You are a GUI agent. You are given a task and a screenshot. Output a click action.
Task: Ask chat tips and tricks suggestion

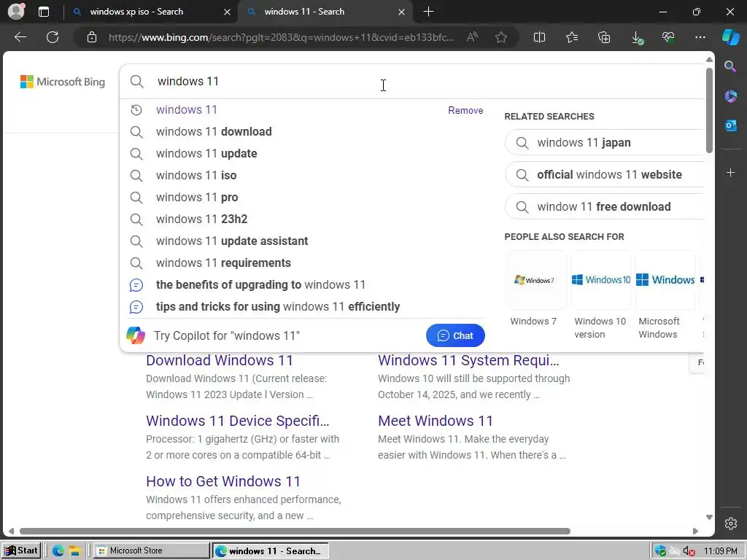tap(278, 307)
